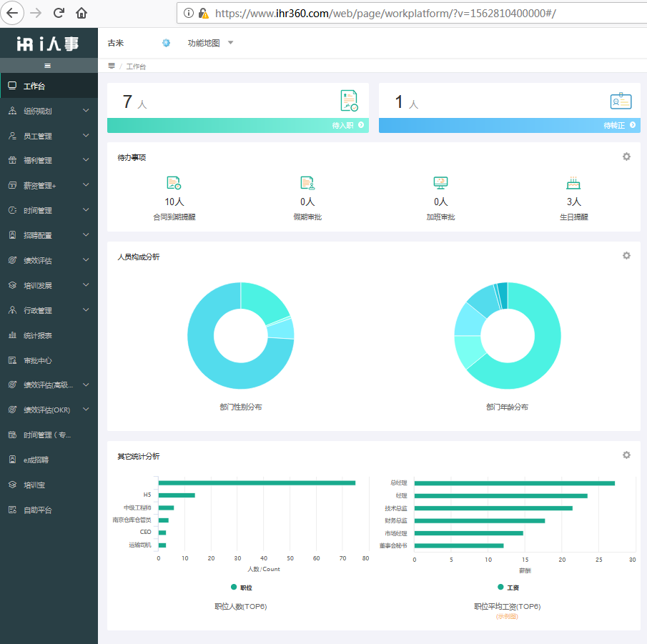Expand the 组织规划 menu chevron
Screen dimensions: 647x644
[86, 111]
